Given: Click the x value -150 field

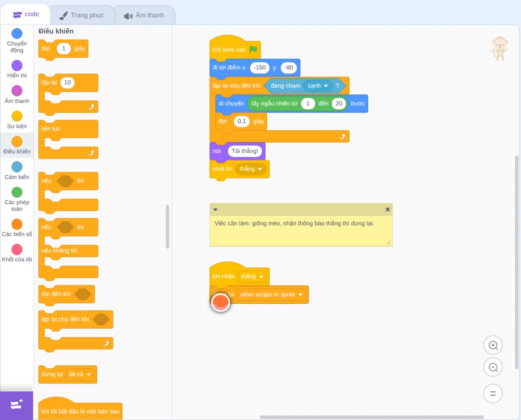Looking at the screenshot, I should pos(259,67).
